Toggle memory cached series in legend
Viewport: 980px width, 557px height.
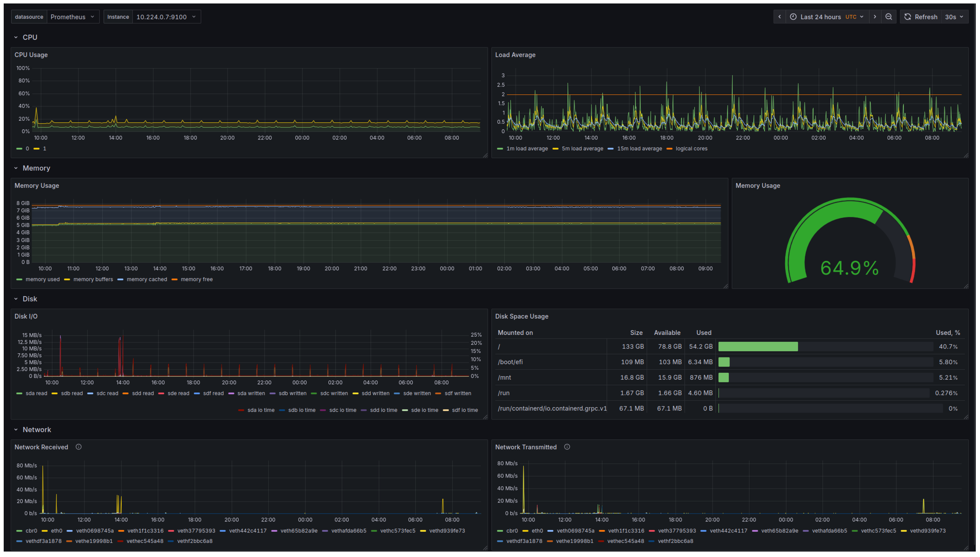(x=146, y=279)
